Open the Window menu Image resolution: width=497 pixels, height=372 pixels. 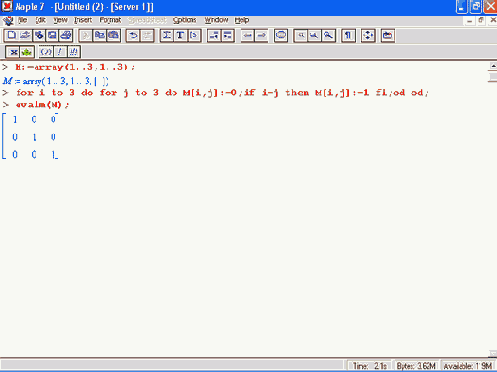(216, 20)
